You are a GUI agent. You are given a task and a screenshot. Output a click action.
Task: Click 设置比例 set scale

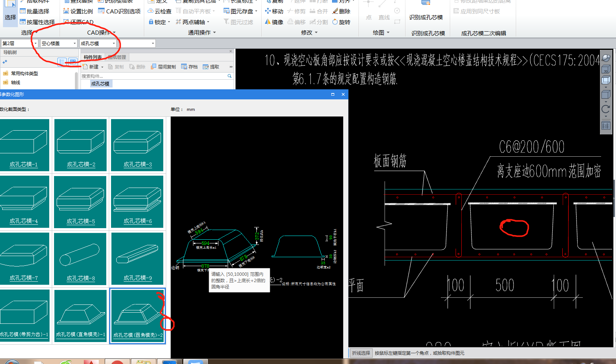pos(78,12)
